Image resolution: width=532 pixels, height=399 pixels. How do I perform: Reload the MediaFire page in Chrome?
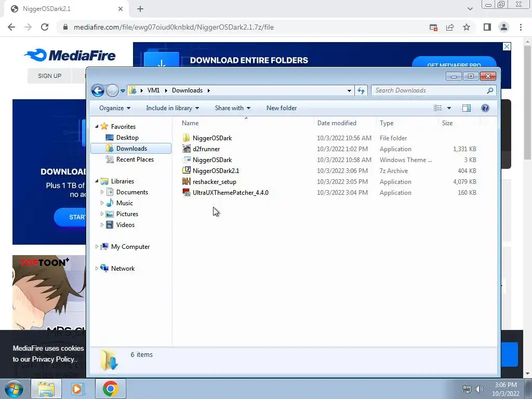click(45, 27)
